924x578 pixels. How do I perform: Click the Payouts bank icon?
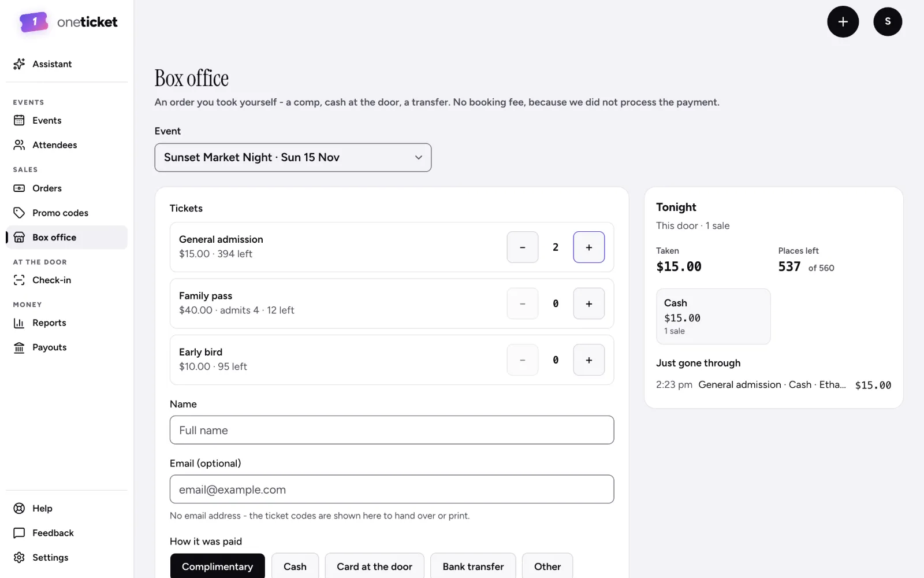[x=19, y=347]
